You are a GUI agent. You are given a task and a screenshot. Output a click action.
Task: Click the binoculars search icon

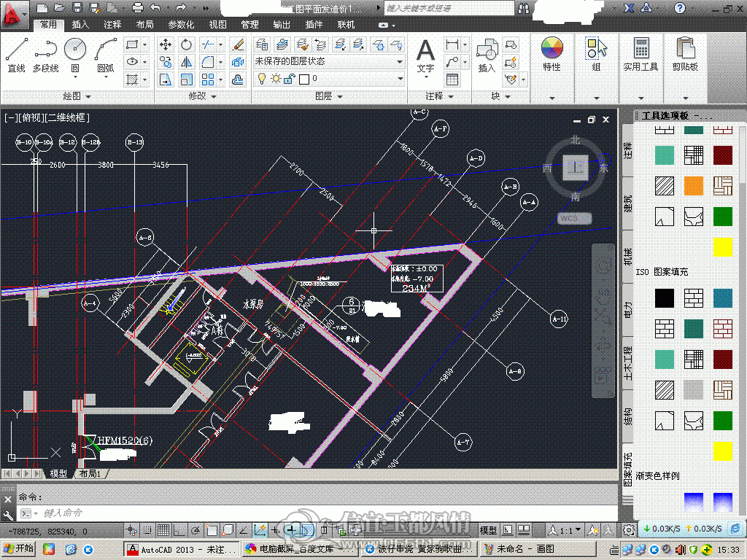click(x=524, y=8)
